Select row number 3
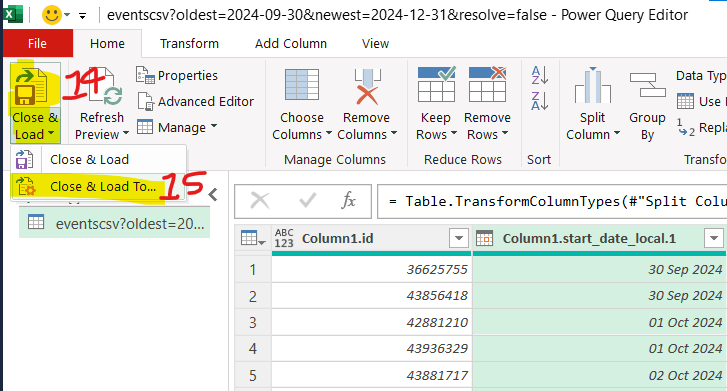 coord(253,322)
